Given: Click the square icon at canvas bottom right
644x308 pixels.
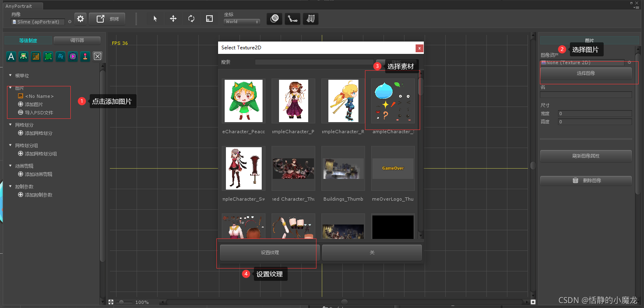Looking at the screenshot, I should [533, 302].
